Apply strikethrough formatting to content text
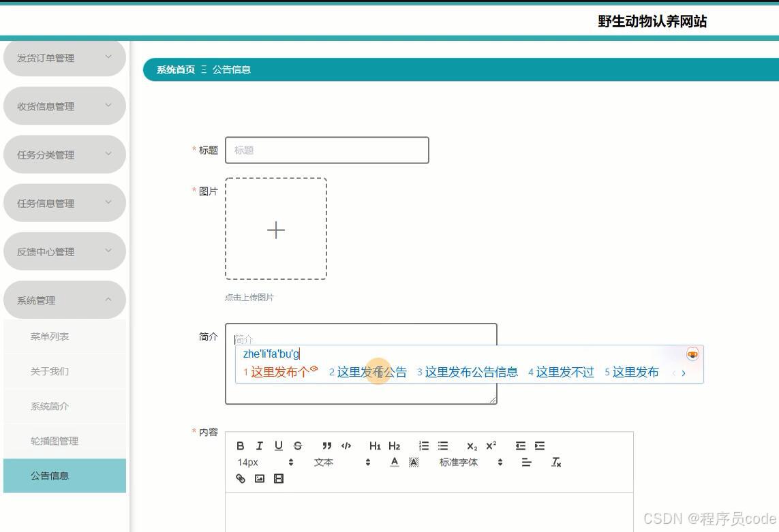 pyautogui.click(x=297, y=446)
